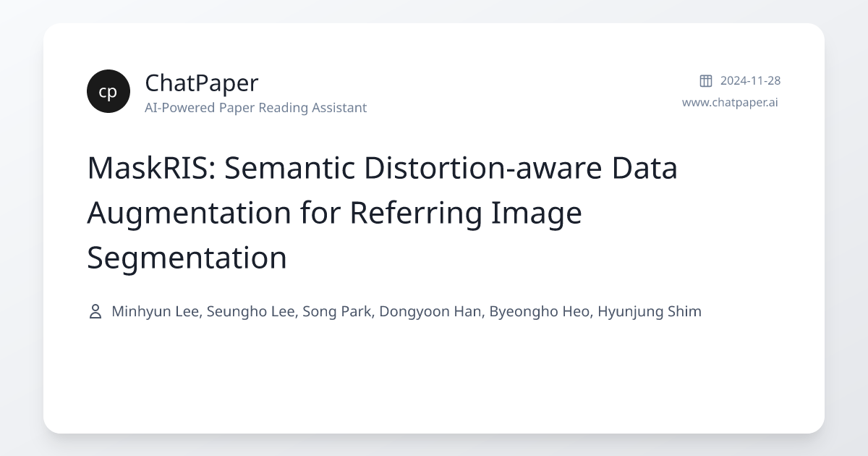
Task: Click the date 2024-11-28
Action: click(750, 80)
